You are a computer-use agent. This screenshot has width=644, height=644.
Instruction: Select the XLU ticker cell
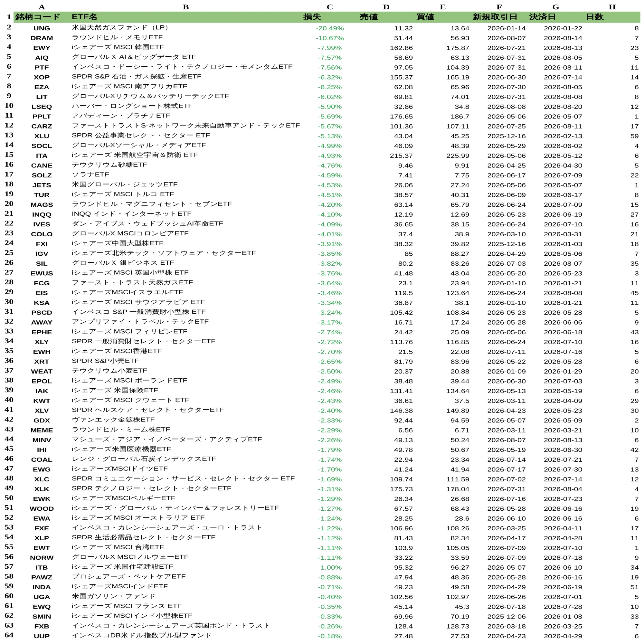[42, 136]
